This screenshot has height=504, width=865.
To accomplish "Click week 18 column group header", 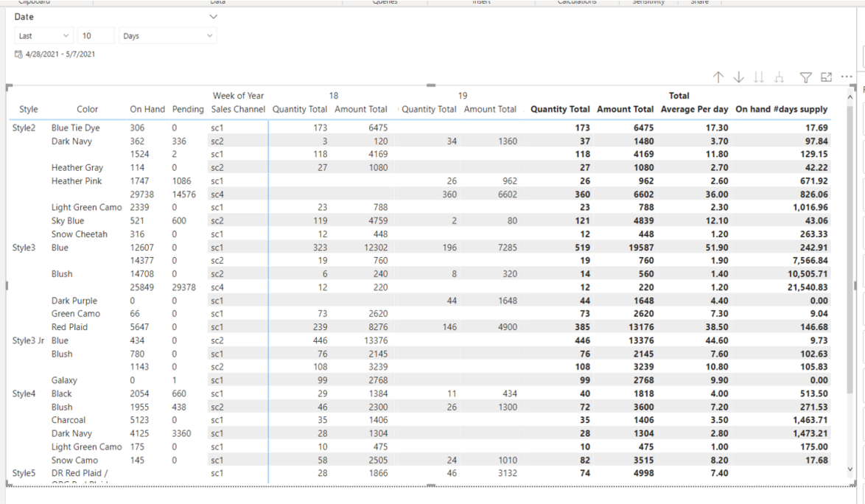I will pyautogui.click(x=334, y=95).
